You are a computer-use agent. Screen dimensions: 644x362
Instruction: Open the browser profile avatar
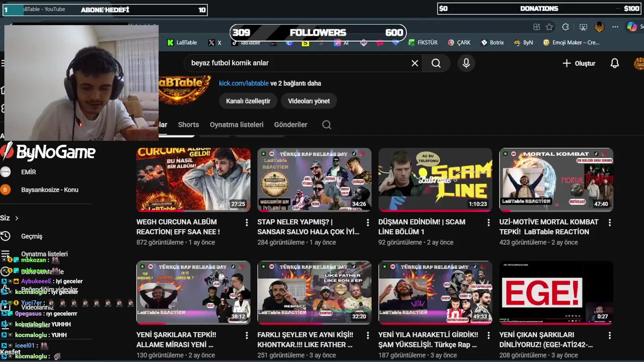click(x=599, y=27)
